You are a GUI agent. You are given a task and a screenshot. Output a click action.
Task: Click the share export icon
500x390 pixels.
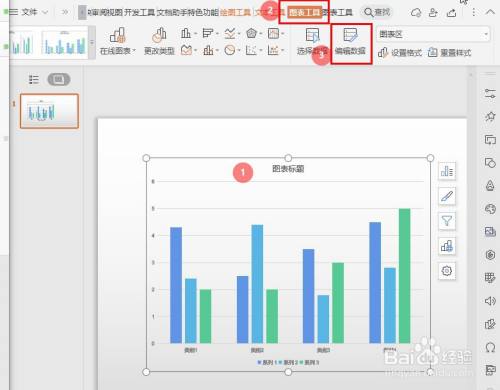coord(452,13)
